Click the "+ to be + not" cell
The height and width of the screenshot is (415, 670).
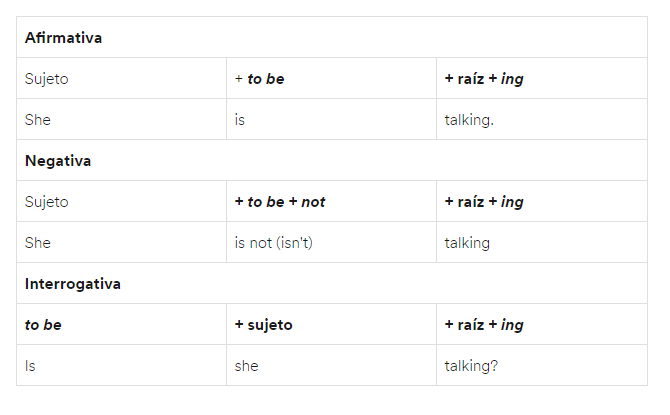click(280, 202)
